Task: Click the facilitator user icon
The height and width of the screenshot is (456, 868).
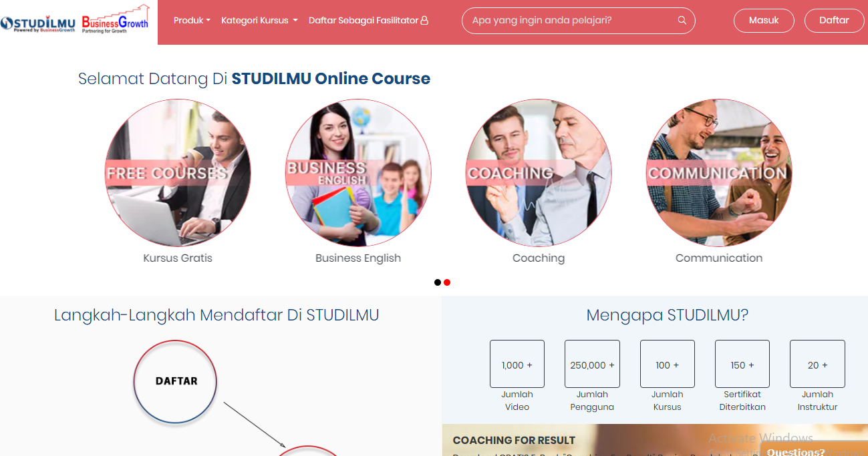Action: point(424,20)
